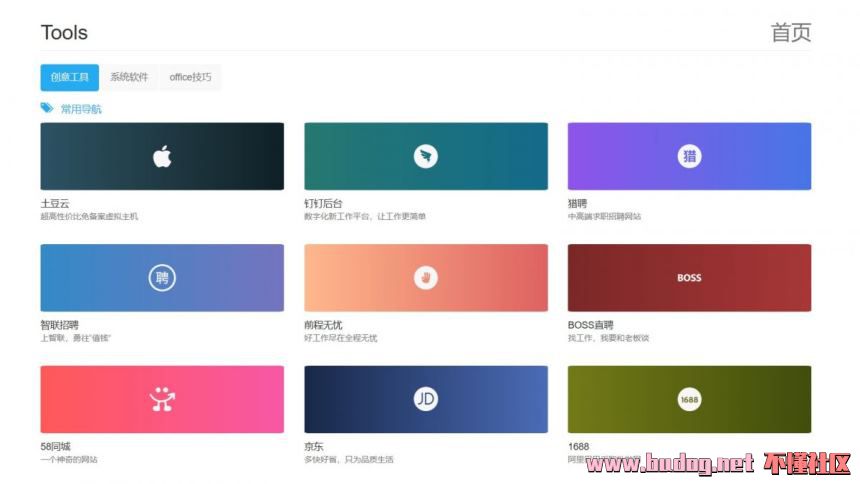Open the 58同城 title link
The image size is (860, 484).
[55, 447]
